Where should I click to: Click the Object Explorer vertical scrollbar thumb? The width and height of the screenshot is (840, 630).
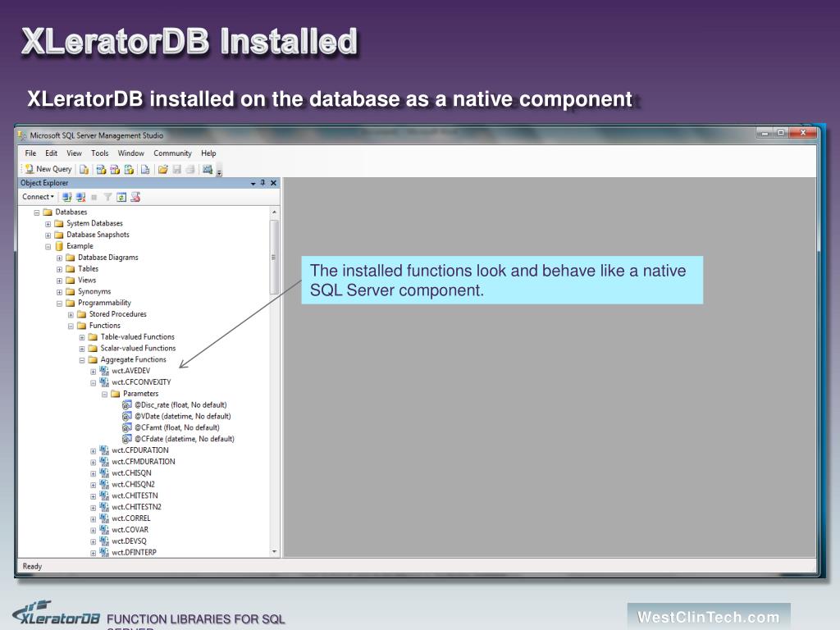click(x=274, y=257)
